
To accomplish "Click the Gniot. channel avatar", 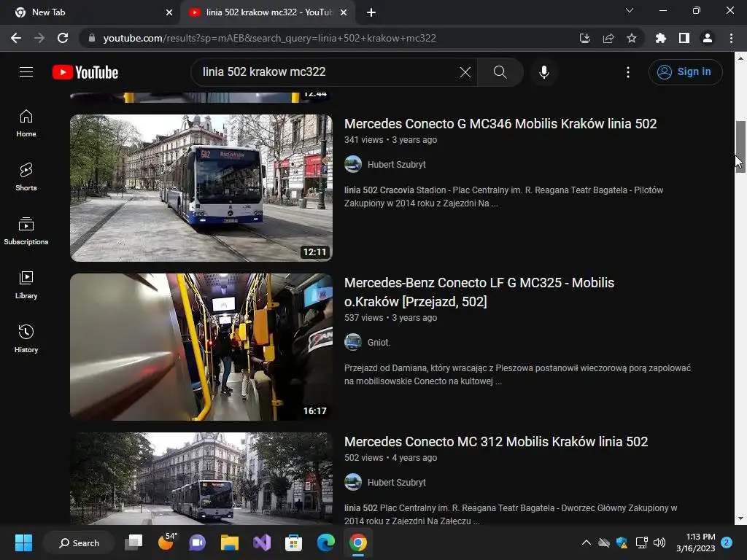I will (353, 343).
